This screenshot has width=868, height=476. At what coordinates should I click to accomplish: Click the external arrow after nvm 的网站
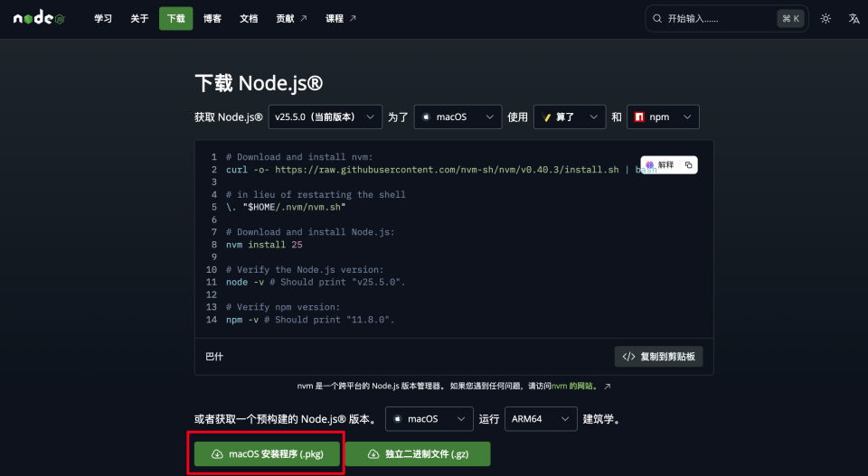pyautogui.click(x=608, y=386)
